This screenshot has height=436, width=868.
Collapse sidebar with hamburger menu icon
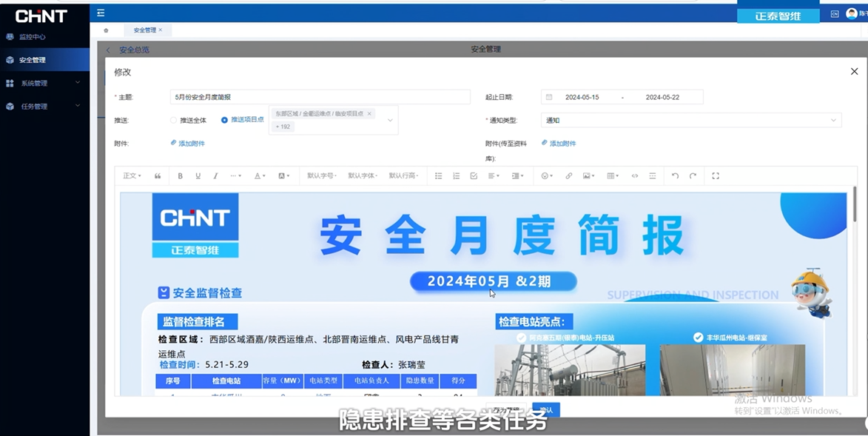tap(100, 13)
